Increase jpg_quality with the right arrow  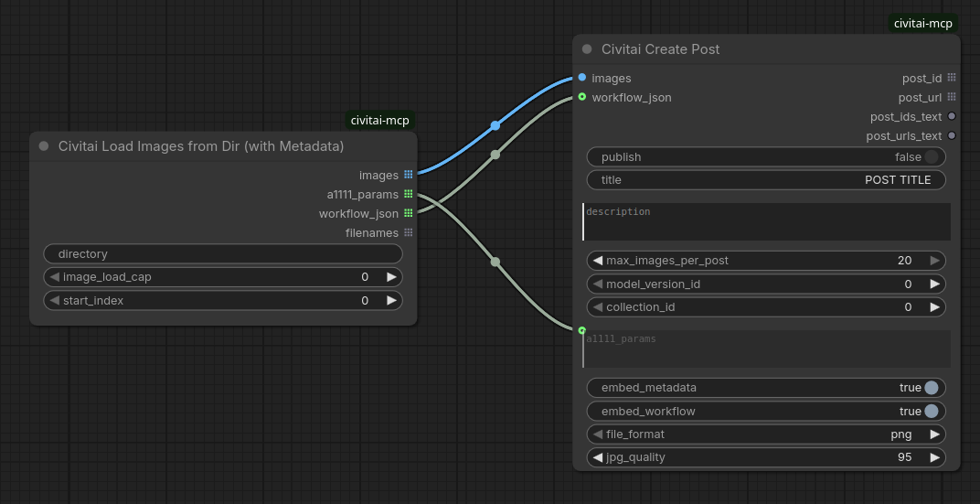[935, 457]
